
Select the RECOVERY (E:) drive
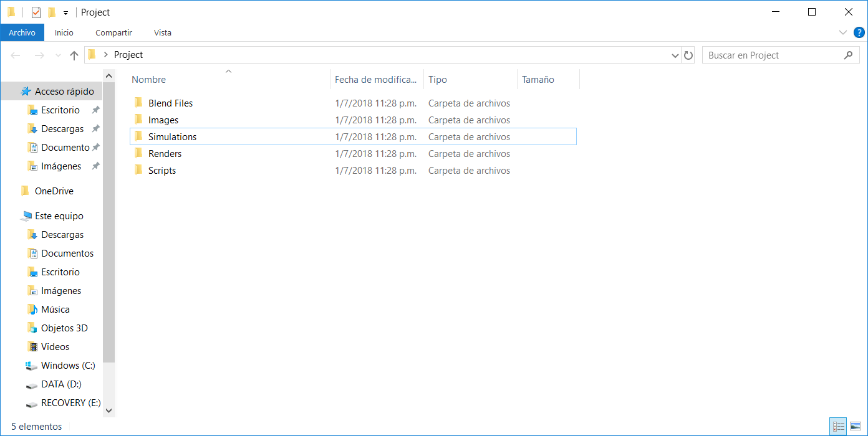[x=71, y=403]
